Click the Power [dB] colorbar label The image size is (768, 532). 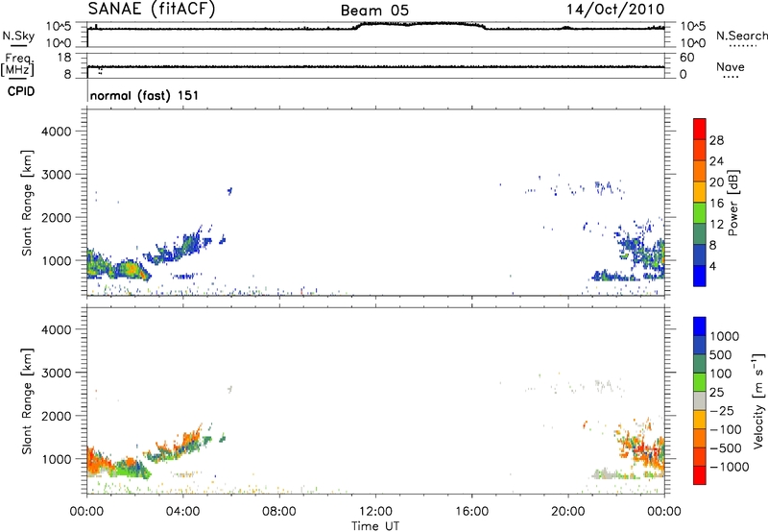pyautogui.click(x=733, y=203)
